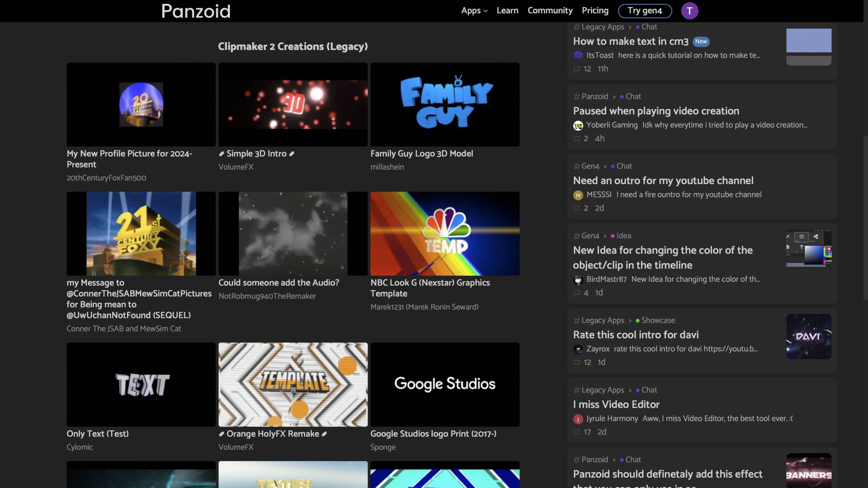The width and height of the screenshot is (868, 488).
Task: Open the Community page
Action: click(x=550, y=11)
